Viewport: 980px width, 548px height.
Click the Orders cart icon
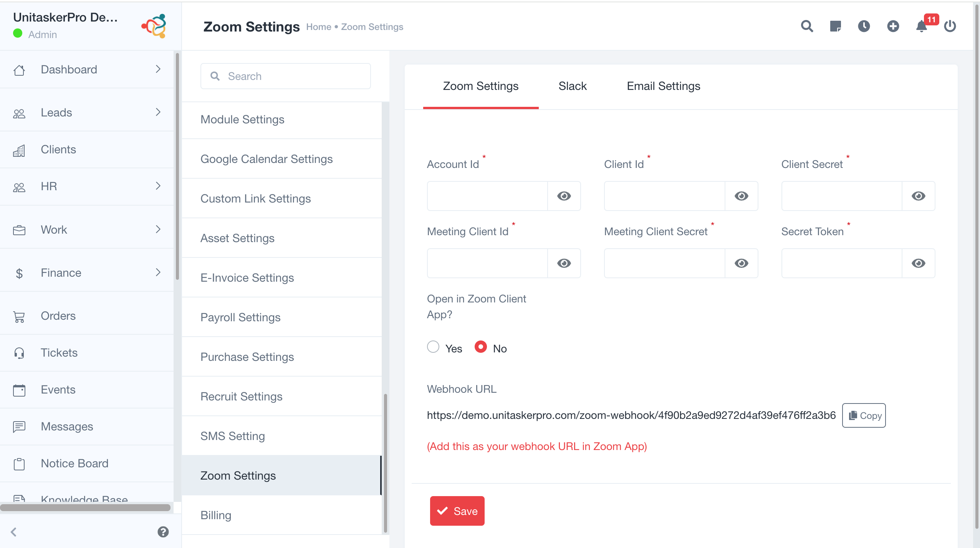19,316
